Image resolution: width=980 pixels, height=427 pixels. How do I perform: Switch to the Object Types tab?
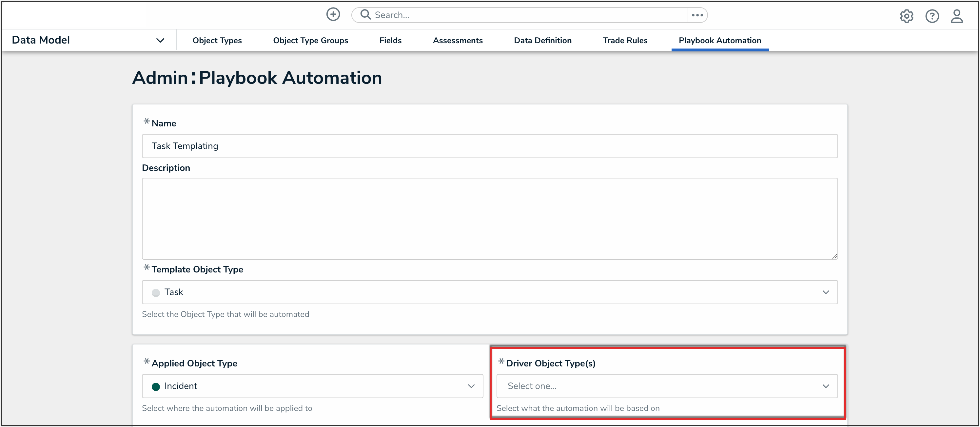tap(217, 40)
